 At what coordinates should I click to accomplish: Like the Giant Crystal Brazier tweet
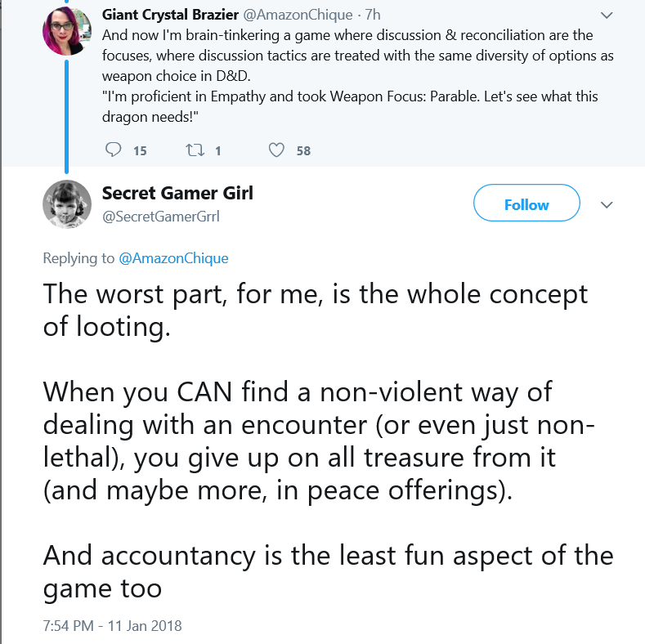(x=276, y=150)
